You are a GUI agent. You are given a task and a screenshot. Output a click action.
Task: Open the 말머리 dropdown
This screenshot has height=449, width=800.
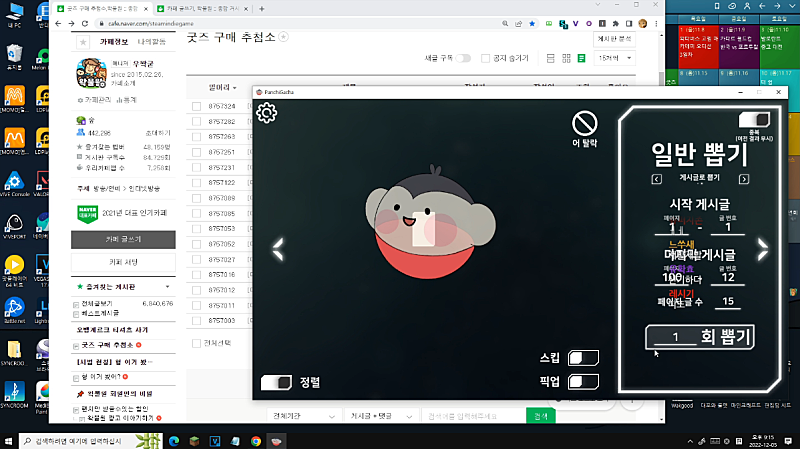coord(222,88)
